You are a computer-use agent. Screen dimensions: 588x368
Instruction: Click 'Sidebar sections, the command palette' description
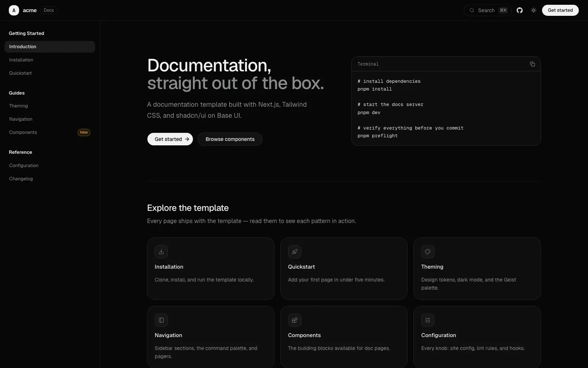(x=206, y=352)
